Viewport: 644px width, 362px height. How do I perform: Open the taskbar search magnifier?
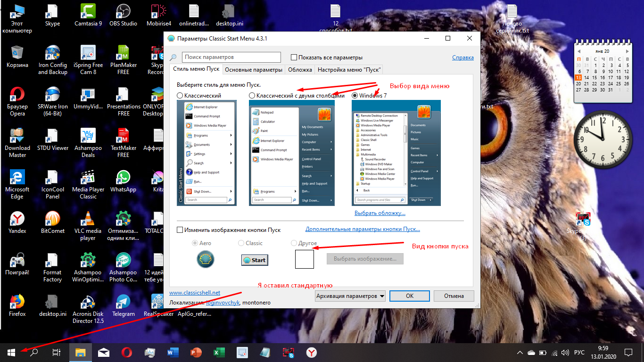pos(34,352)
